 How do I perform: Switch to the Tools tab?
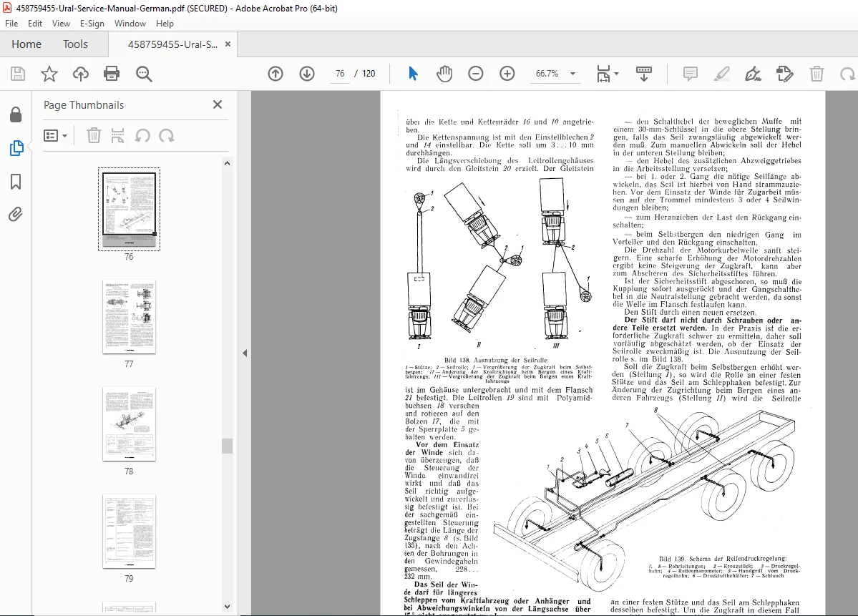point(76,44)
